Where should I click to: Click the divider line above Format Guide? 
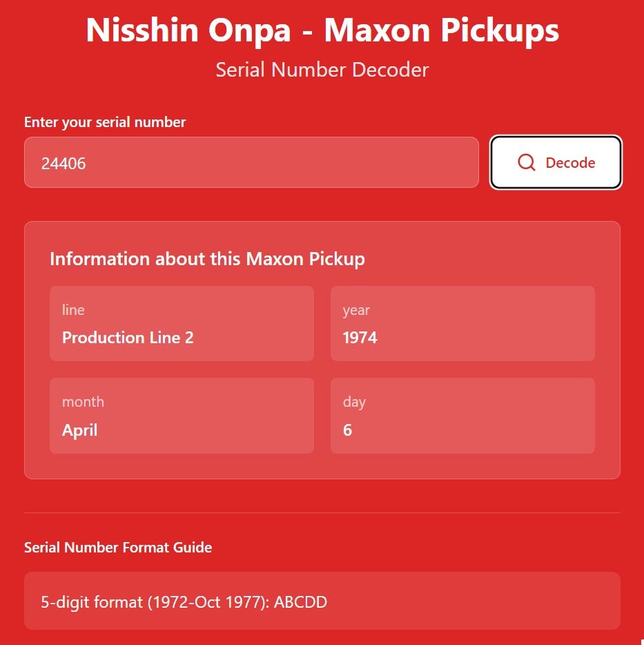[x=322, y=513]
